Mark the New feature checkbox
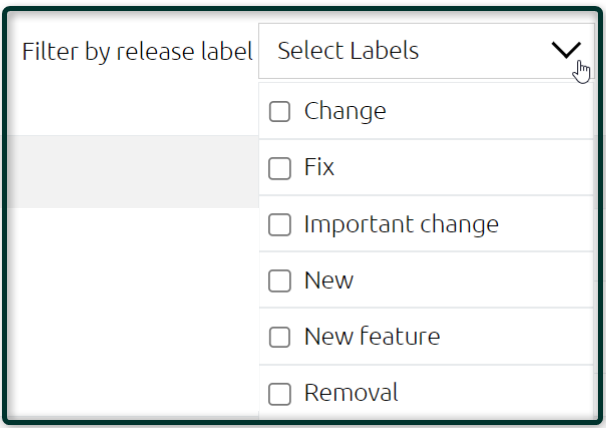The image size is (606, 428). point(279,337)
